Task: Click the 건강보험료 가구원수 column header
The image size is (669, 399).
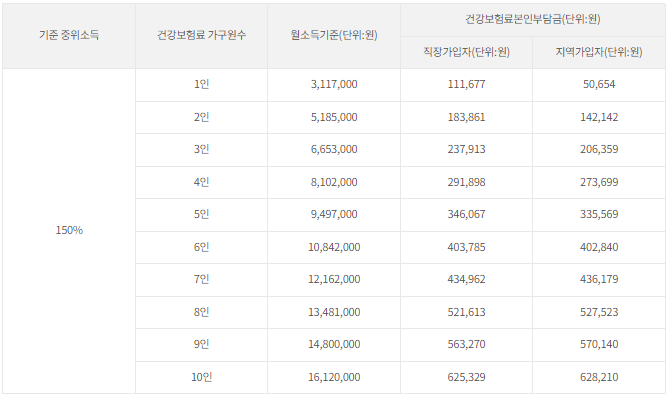Action: [201, 35]
